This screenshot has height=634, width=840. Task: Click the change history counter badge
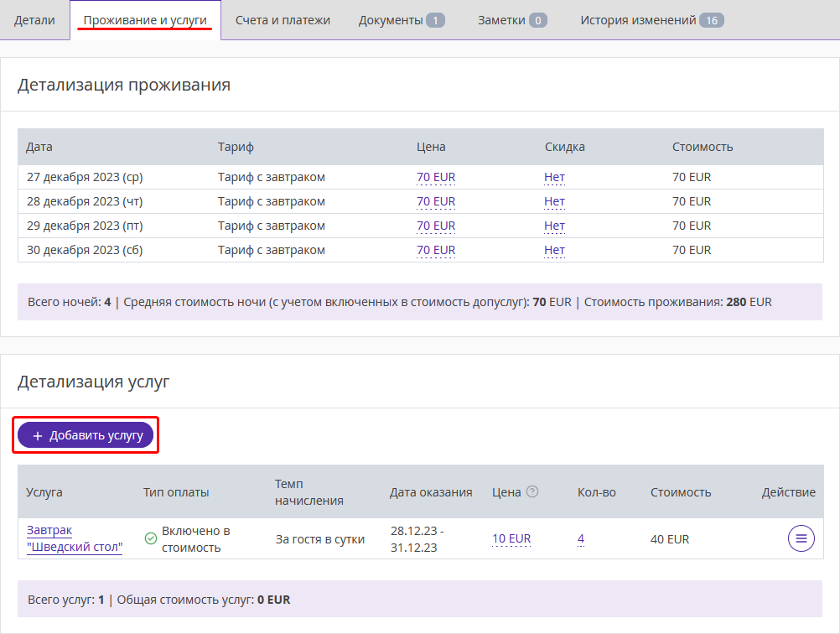[x=712, y=20]
